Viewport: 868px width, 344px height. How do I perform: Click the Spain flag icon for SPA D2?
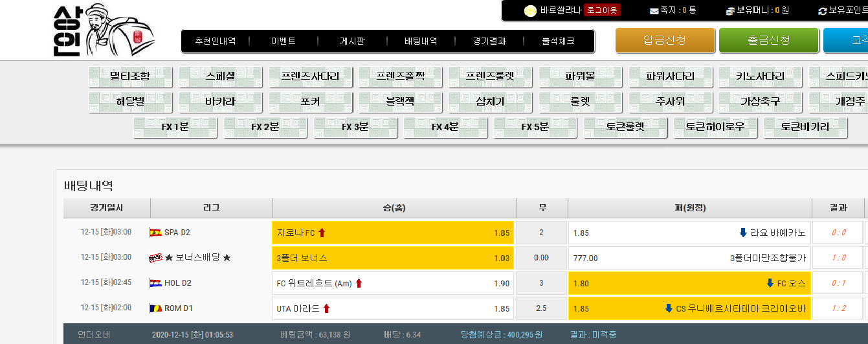(x=155, y=233)
